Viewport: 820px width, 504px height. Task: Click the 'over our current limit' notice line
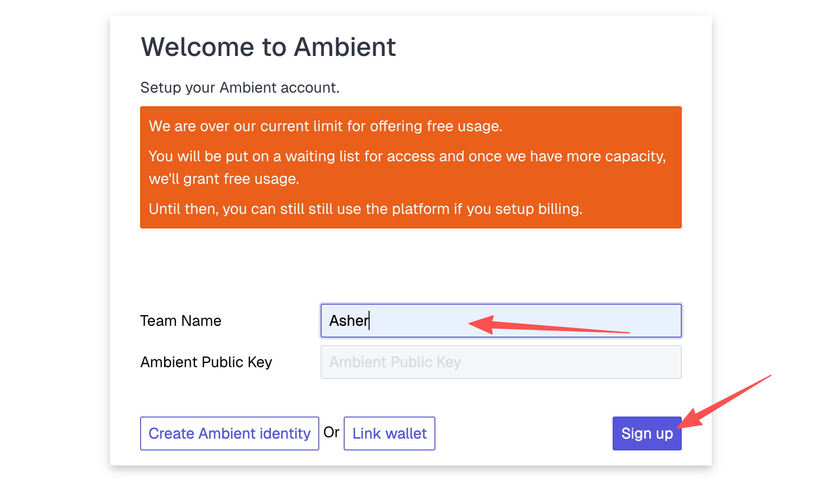[325, 126]
